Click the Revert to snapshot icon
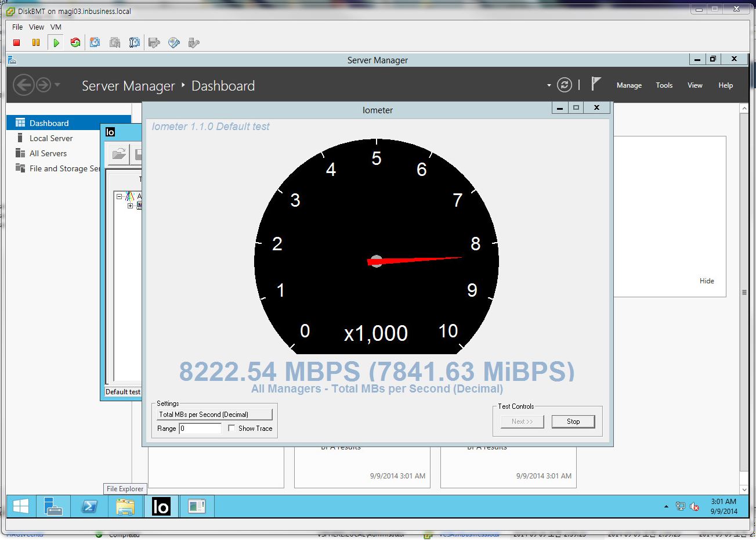 point(115,42)
